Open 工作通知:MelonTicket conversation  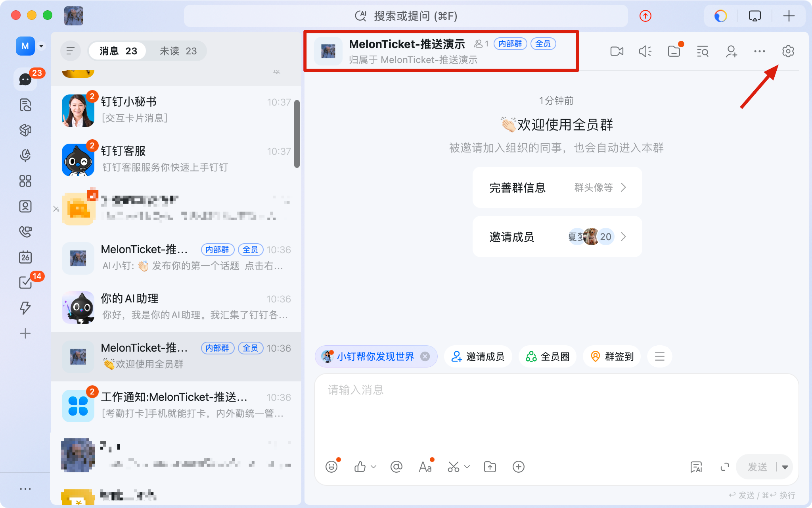tap(176, 406)
